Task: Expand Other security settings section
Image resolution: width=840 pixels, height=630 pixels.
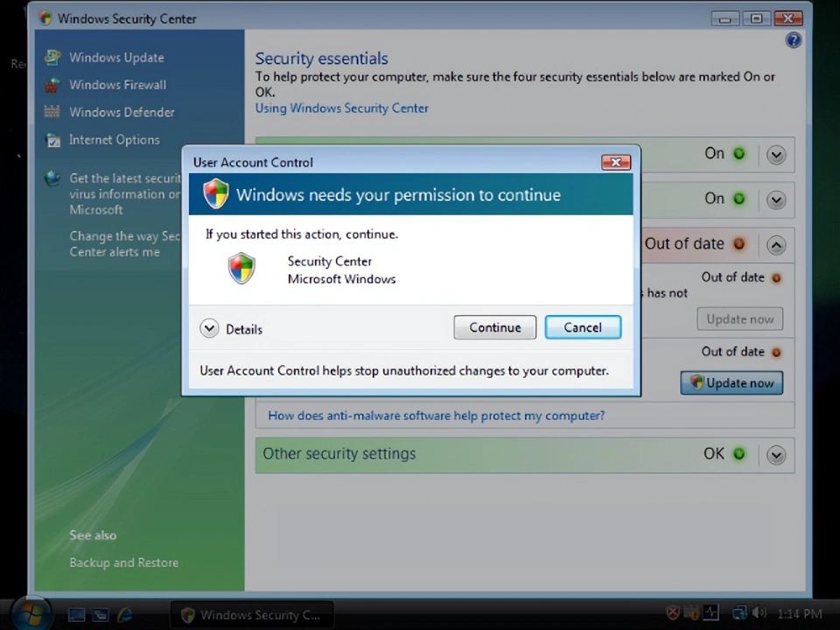Action: [775, 455]
